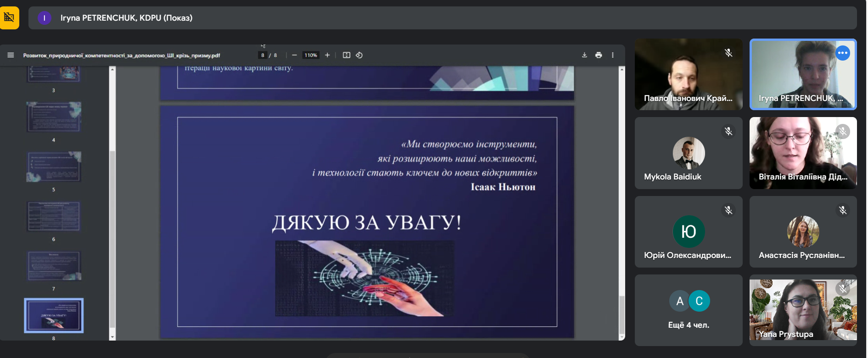The image size is (868, 358).
Task: Select the page 5 thumbnail
Action: (54, 166)
